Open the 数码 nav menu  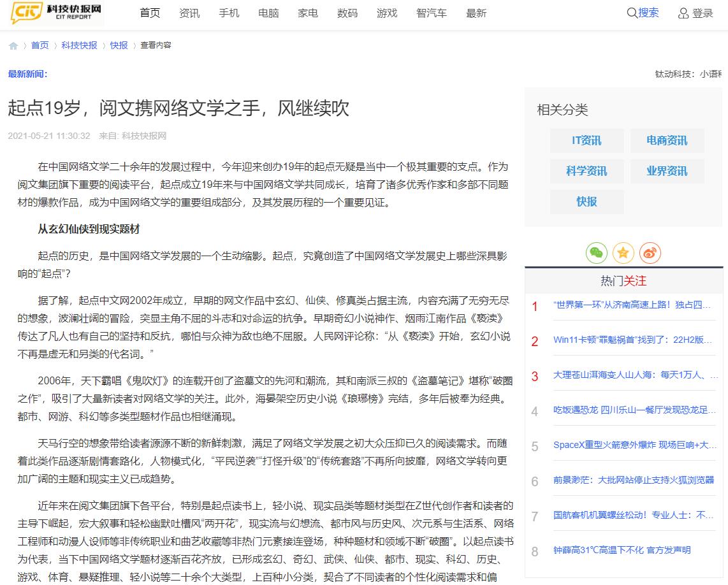point(347,13)
